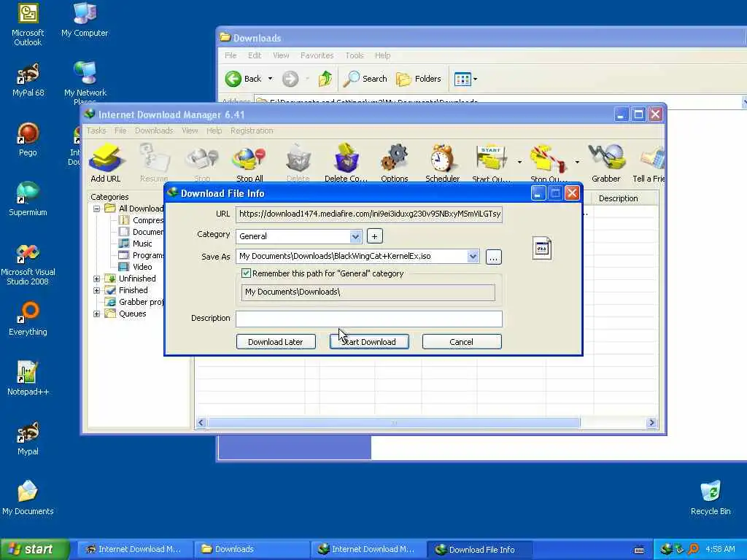Open Tools menu in Downloads window

click(355, 55)
